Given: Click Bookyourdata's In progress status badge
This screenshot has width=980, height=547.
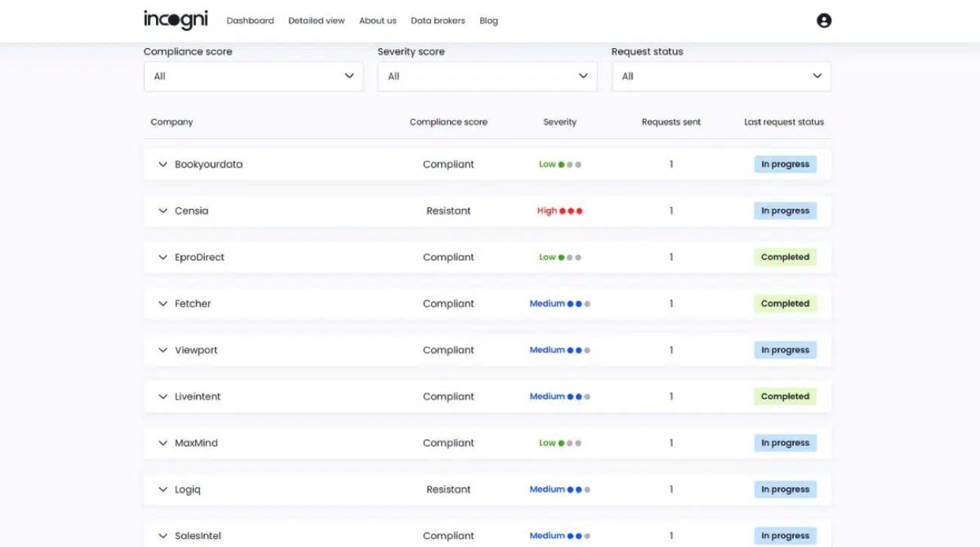Looking at the screenshot, I should click(x=785, y=164).
